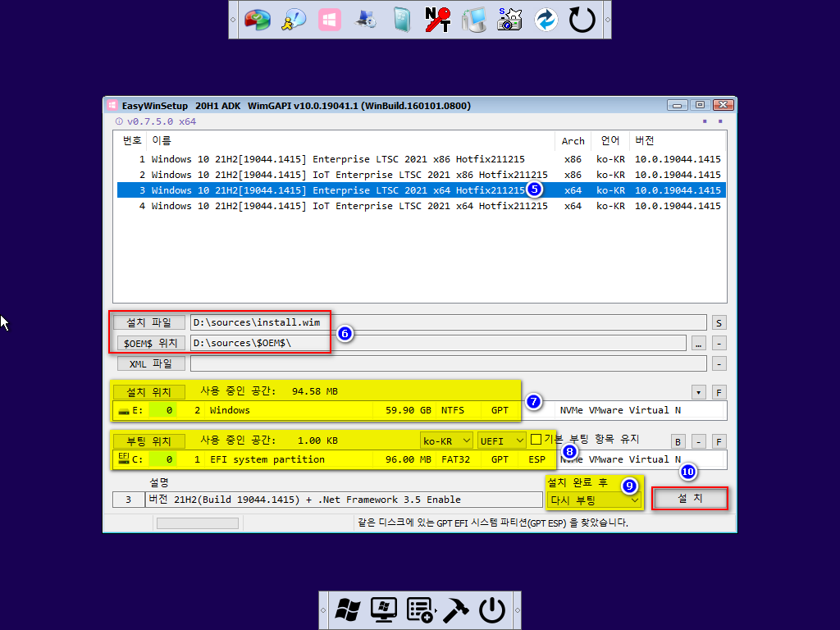The height and width of the screenshot is (630, 840).
Task: Click the minus button on boot location row
Action: click(699, 442)
